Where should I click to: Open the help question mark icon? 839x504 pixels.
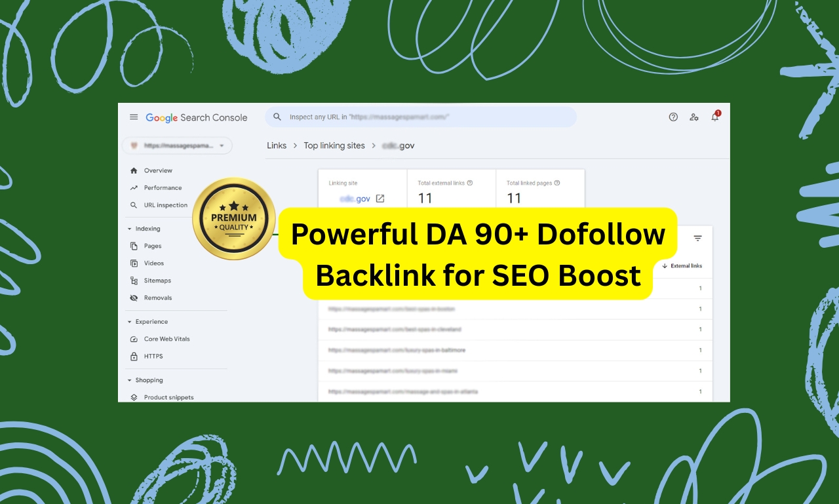(673, 117)
